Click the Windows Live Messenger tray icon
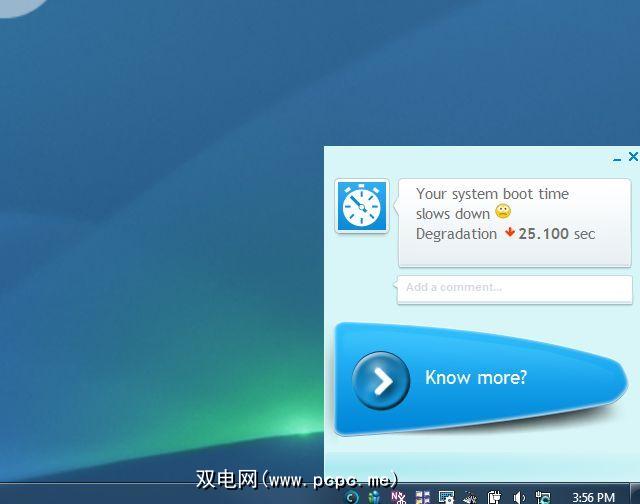The width and height of the screenshot is (640, 504). point(374,497)
